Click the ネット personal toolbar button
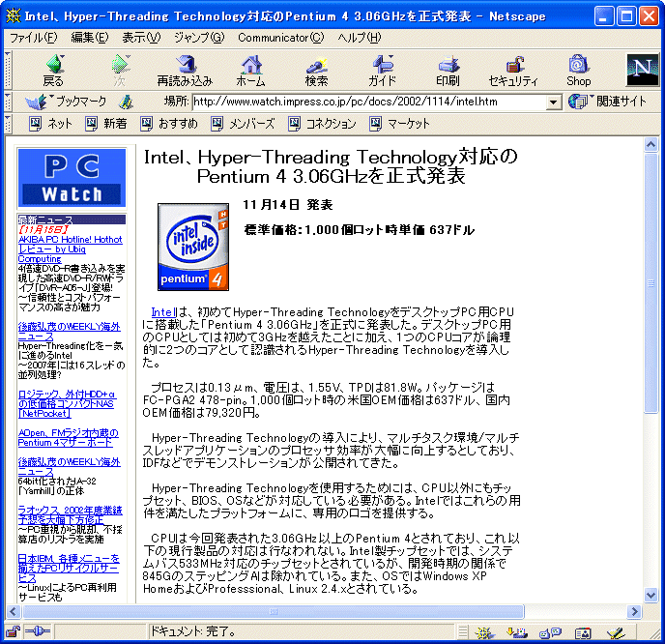 [51, 124]
